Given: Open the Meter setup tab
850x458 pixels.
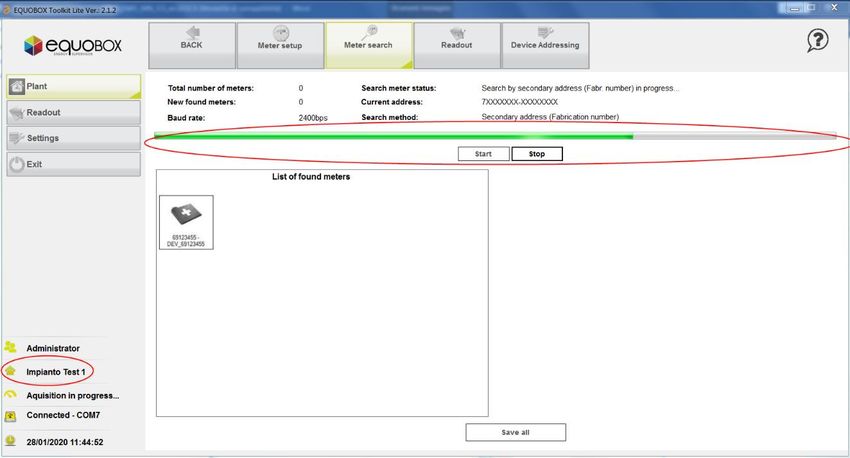Looking at the screenshot, I should click(280, 46).
